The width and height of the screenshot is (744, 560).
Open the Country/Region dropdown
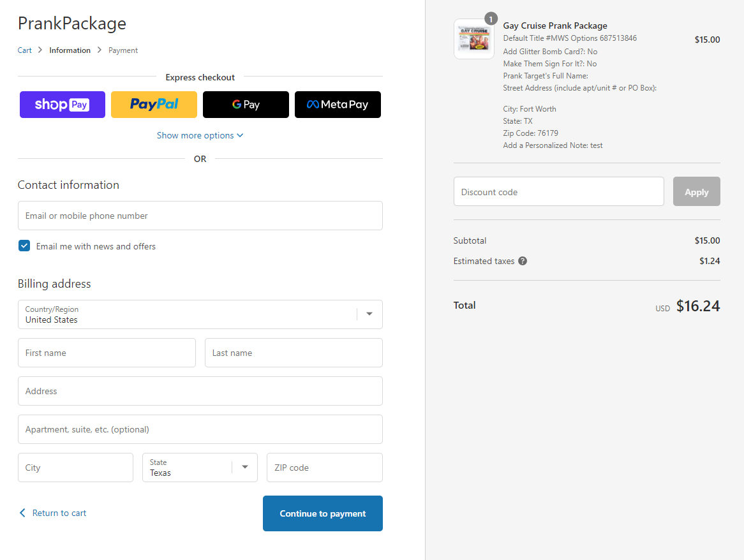coord(200,314)
